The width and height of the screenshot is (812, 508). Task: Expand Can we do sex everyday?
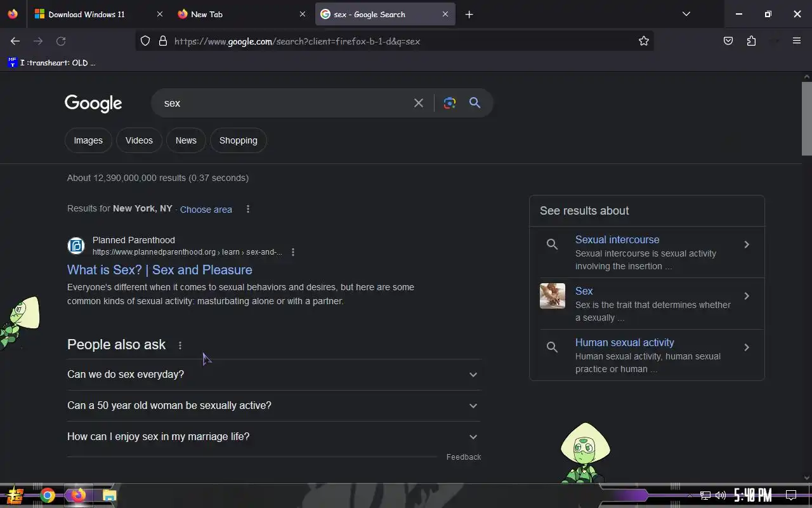[x=274, y=375]
